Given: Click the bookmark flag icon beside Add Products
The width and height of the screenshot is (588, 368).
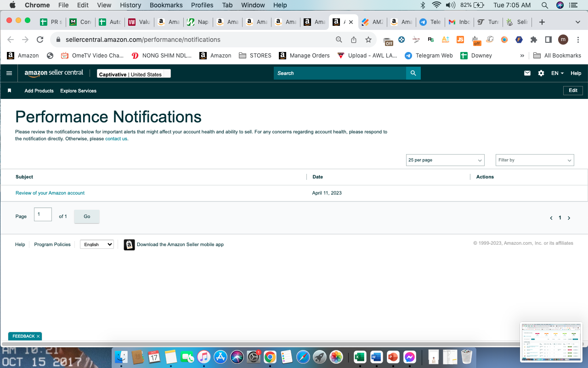Looking at the screenshot, I should (9, 91).
